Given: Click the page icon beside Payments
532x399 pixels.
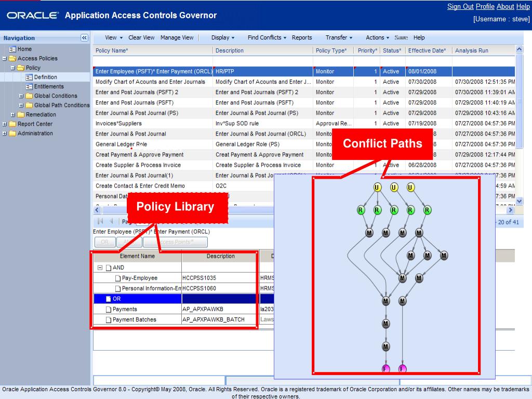Looking at the screenshot, I should click(x=109, y=310).
